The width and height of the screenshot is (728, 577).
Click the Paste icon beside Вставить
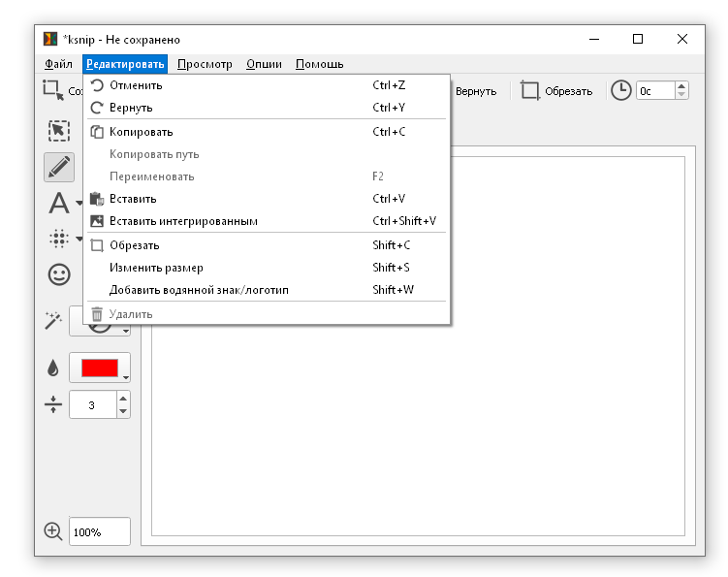click(97, 199)
